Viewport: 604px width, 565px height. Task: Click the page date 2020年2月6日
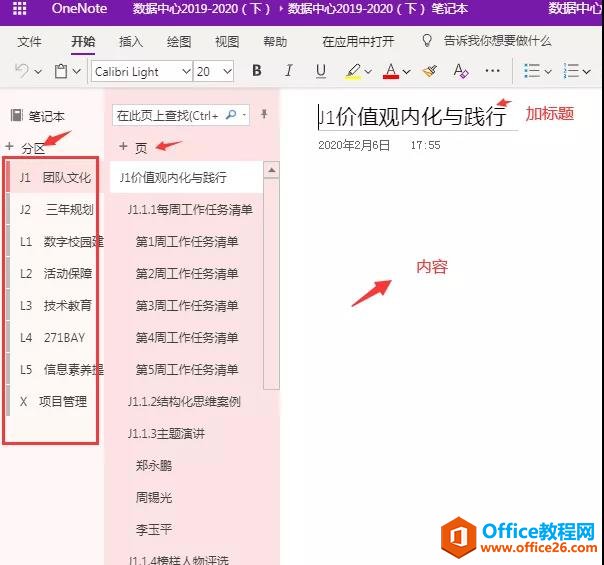(x=354, y=145)
